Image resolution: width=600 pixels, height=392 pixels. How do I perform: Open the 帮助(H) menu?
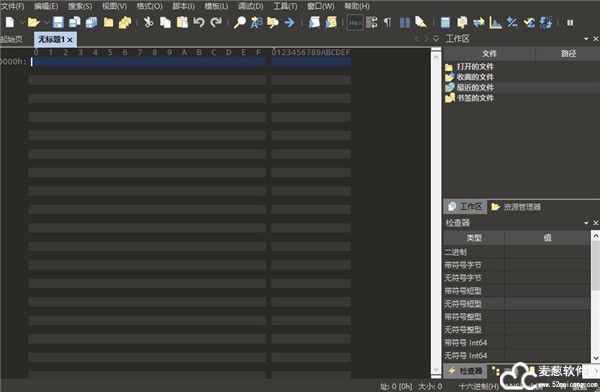click(x=357, y=6)
